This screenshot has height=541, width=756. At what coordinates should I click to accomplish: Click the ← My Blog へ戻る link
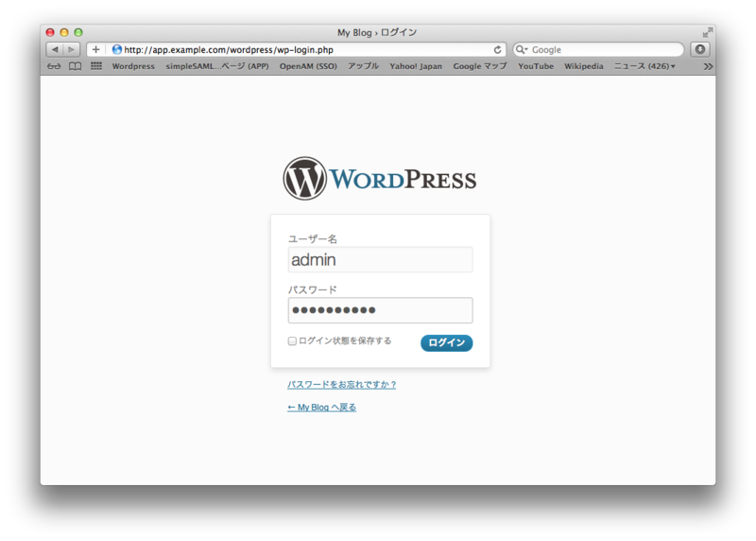(321, 408)
